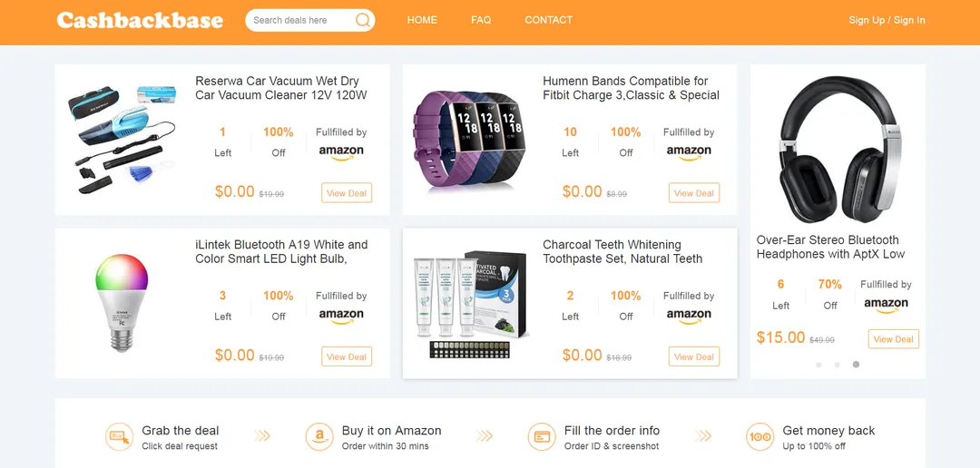Go to the CONTACT page
This screenshot has height=468, width=980.
[549, 20]
